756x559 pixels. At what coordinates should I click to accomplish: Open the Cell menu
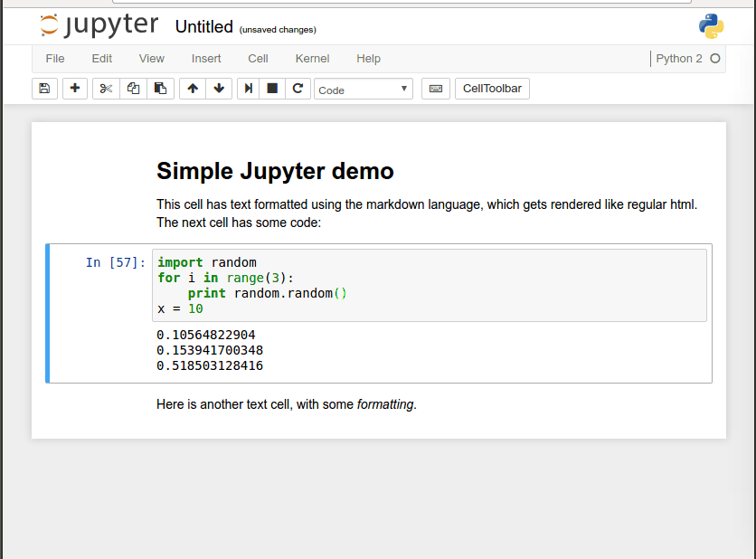[258, 59]
